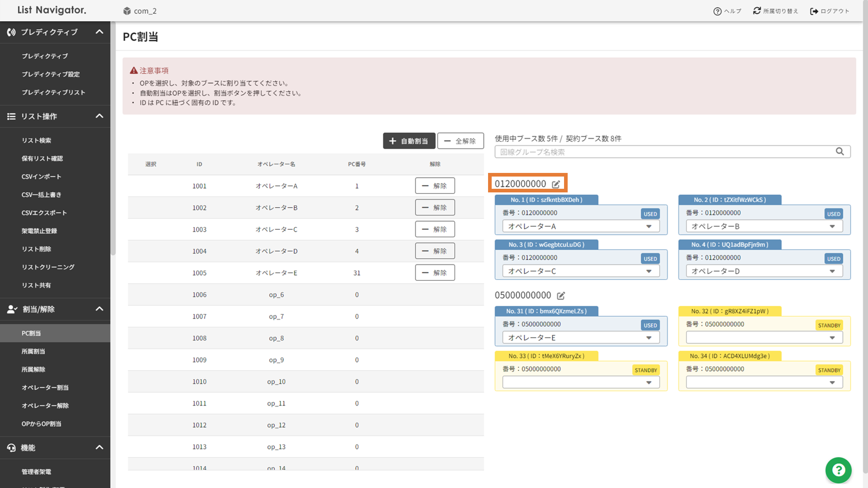Open オペレーター割当 menu item
The image size is (868, 488).
45,388
